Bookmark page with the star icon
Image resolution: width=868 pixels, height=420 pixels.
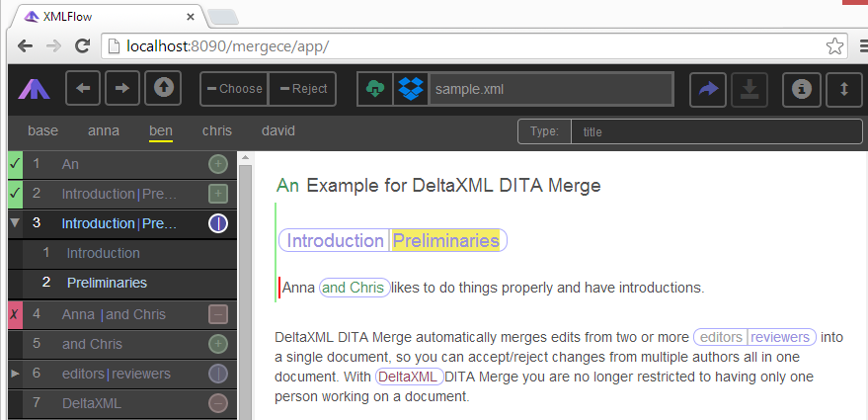pyautogui.click(x=834, y=46)
